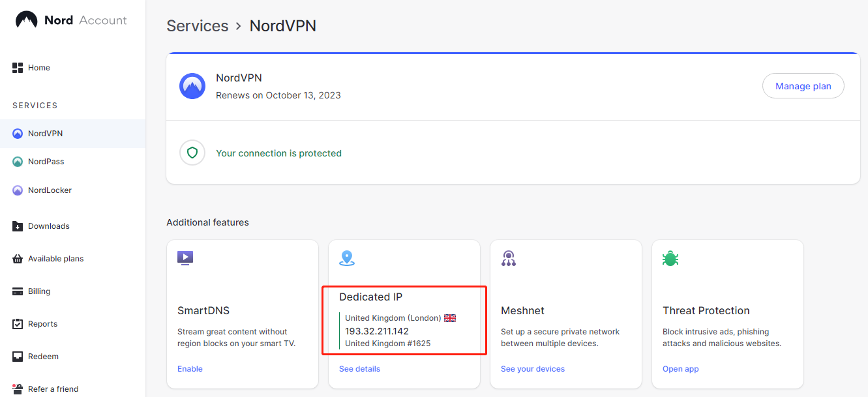
Task: Click the Manage plan button
Action: (x=803, y=86)
